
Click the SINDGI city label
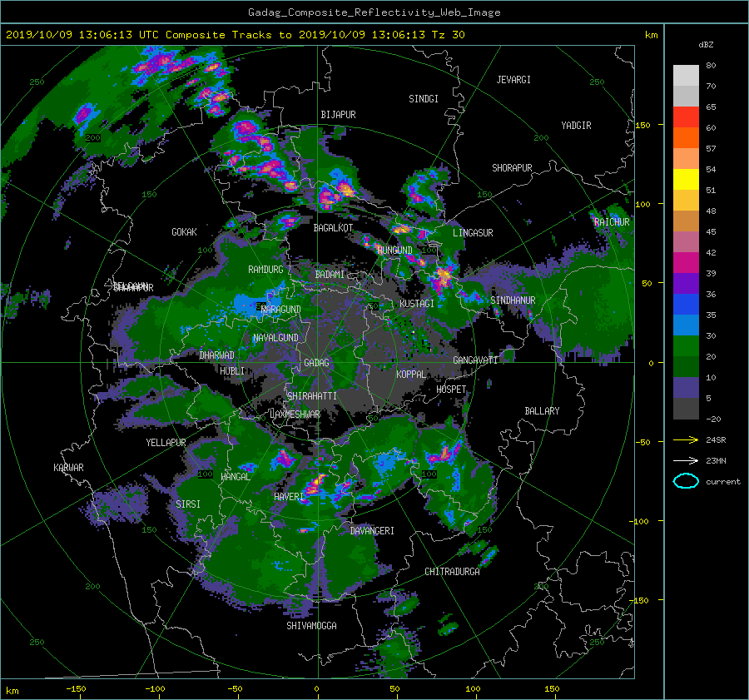(x=424, y=99)
